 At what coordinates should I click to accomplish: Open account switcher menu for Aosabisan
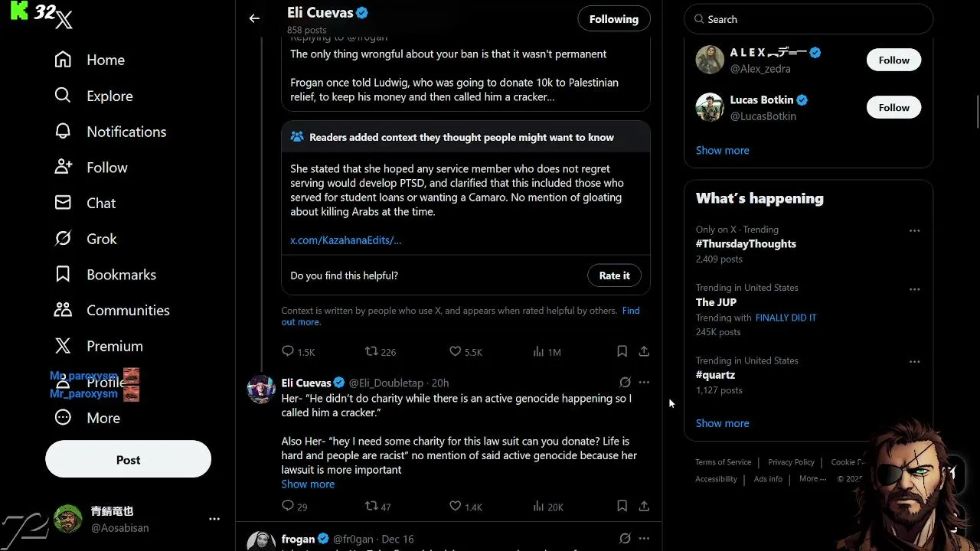pyautogui.click(x=214, y=519)
